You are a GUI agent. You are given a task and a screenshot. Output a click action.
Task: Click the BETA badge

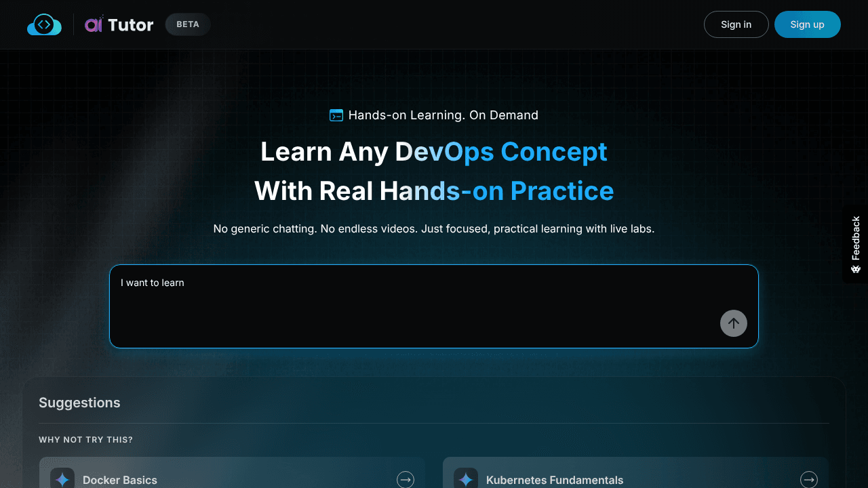coord(188,24)
